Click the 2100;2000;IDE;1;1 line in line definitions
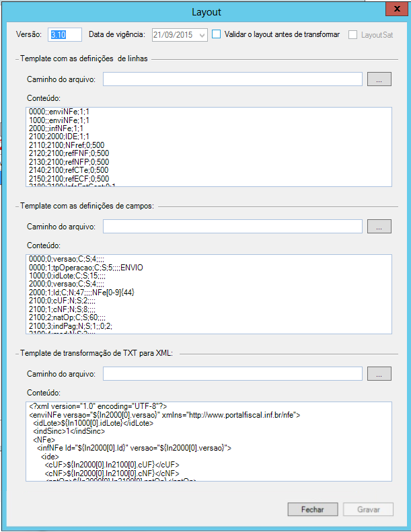Screen dimensions: 411x532 (x=58, y=137)
